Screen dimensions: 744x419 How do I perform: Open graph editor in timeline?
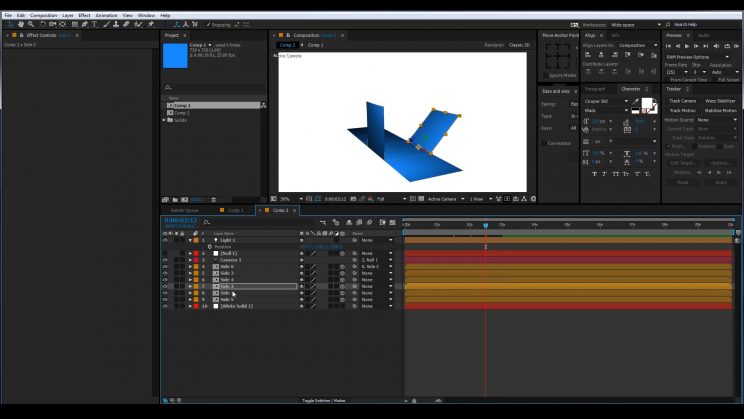click(x=392, y=222)
